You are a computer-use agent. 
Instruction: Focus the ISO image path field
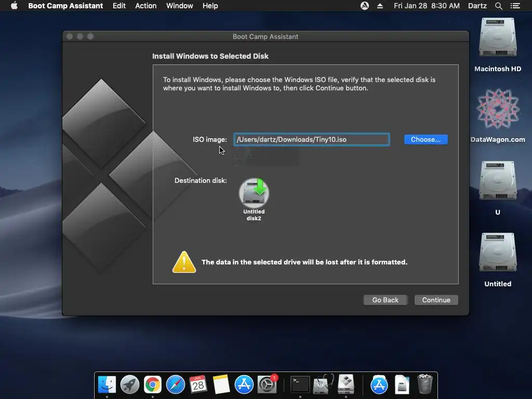click(x=312, y=139)
